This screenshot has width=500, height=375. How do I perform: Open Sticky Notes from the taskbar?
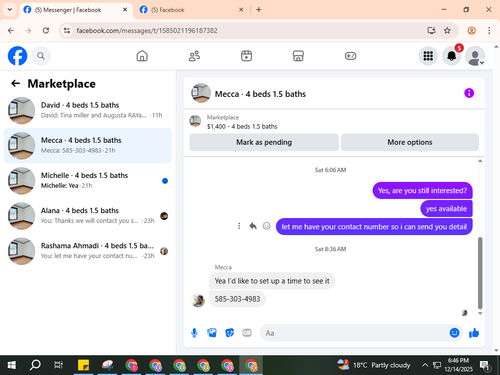[x=83, y=365]
